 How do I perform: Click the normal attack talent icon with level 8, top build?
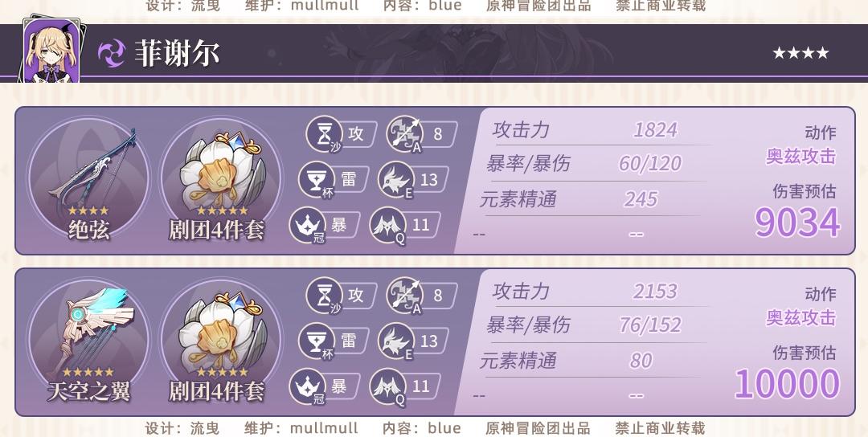(x=404, y=134)
